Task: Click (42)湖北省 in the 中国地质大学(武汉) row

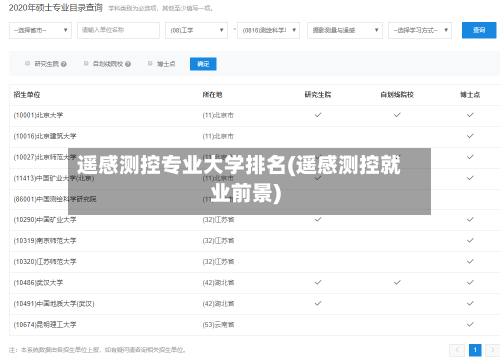Action: [218, 304]
